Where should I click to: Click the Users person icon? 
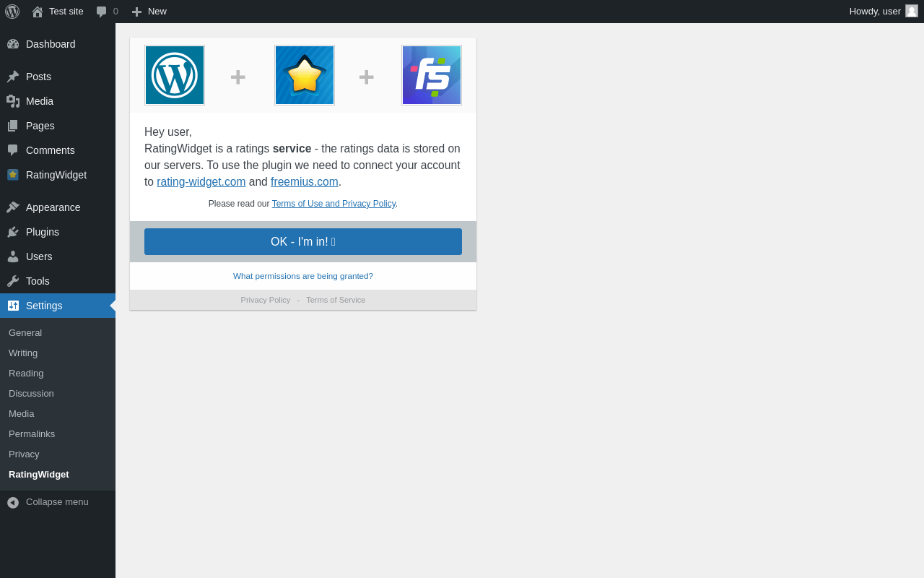click(x=13, y=256)
